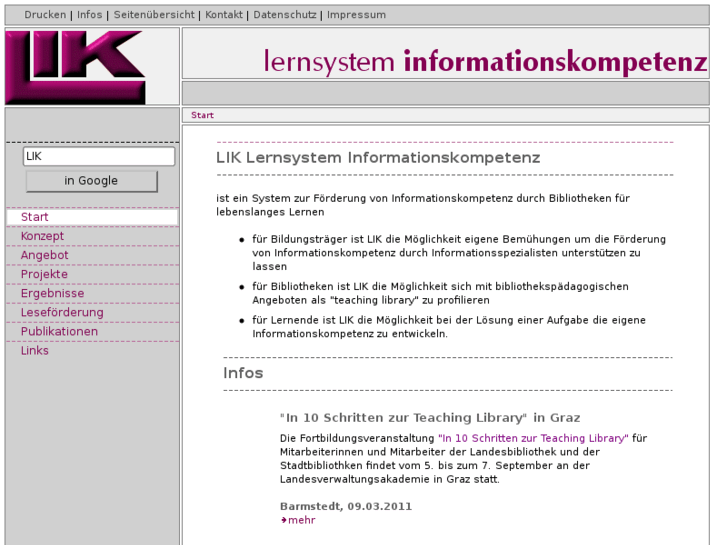
Task: Open the Datenschutz link
Action: [285, 15]
